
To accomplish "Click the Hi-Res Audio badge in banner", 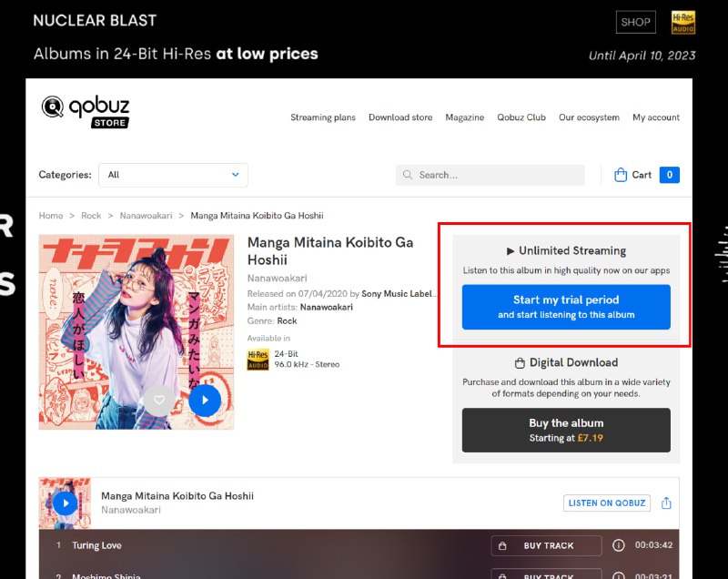I will (x=683, y=23).
